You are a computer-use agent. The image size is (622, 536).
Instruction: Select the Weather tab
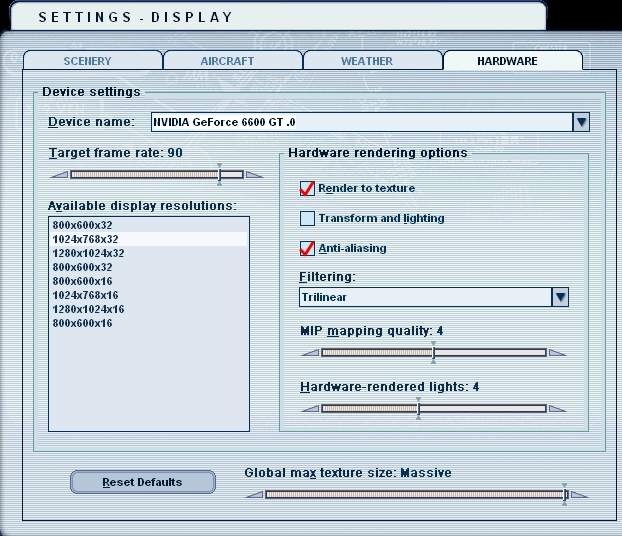(x=372, y=61)
